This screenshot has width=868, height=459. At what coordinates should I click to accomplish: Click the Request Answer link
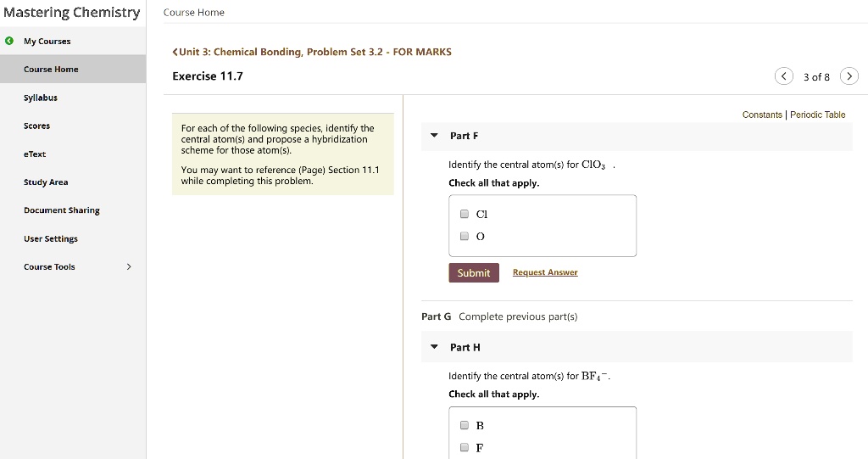[x=545, y=272]
